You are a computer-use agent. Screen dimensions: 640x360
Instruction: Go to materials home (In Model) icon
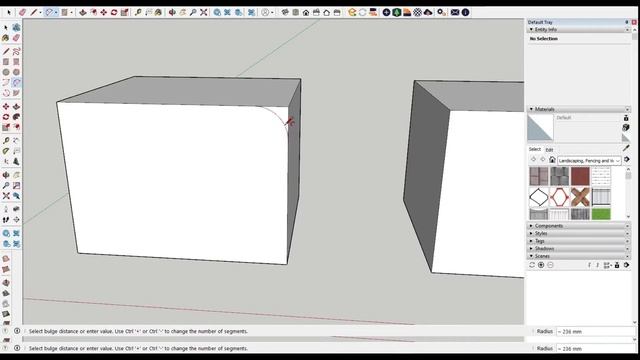click(x=552, y=160)
